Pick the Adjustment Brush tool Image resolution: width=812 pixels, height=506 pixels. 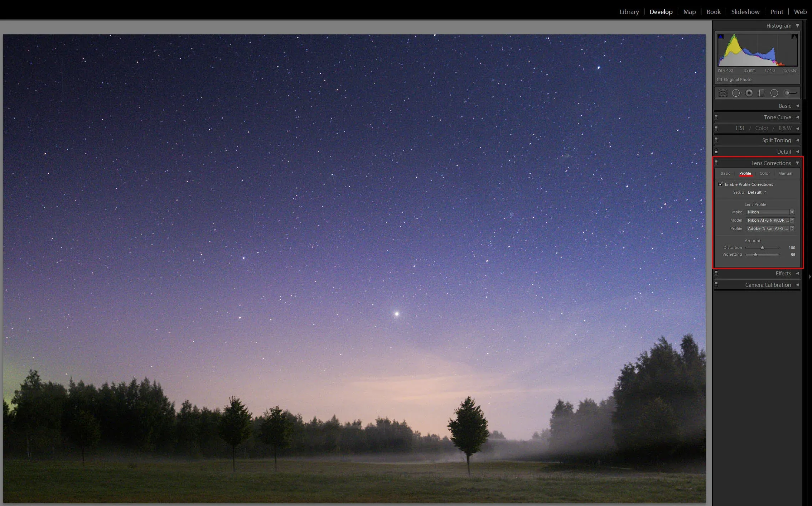790,93
